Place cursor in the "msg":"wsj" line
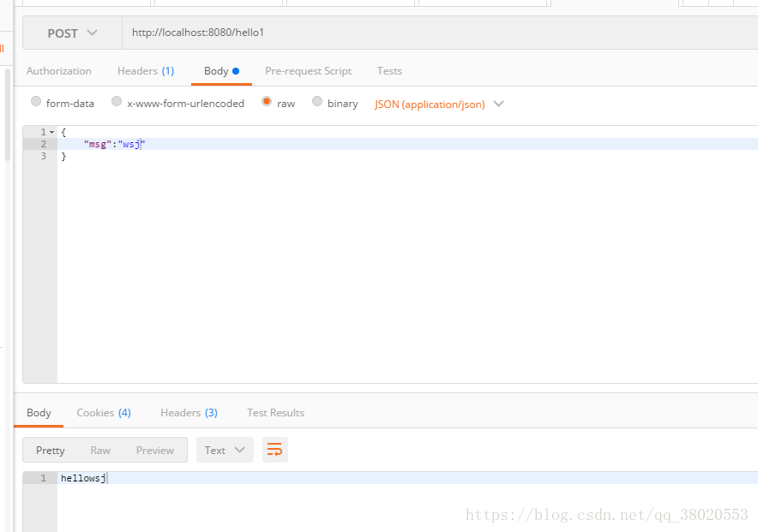 407,144
